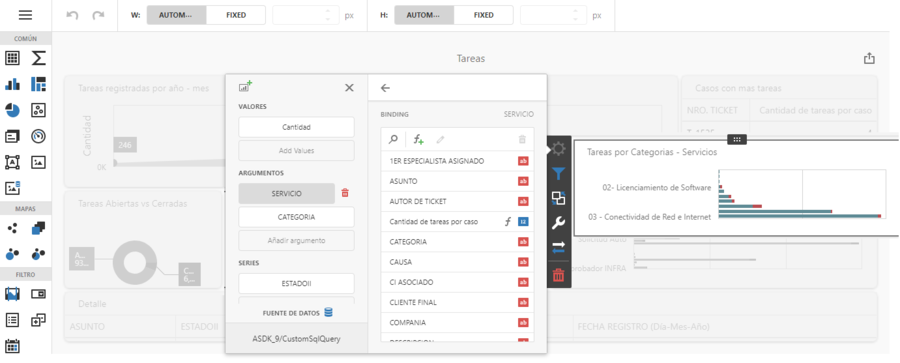
Task: Redo the last action
Action: click(98, 16)
